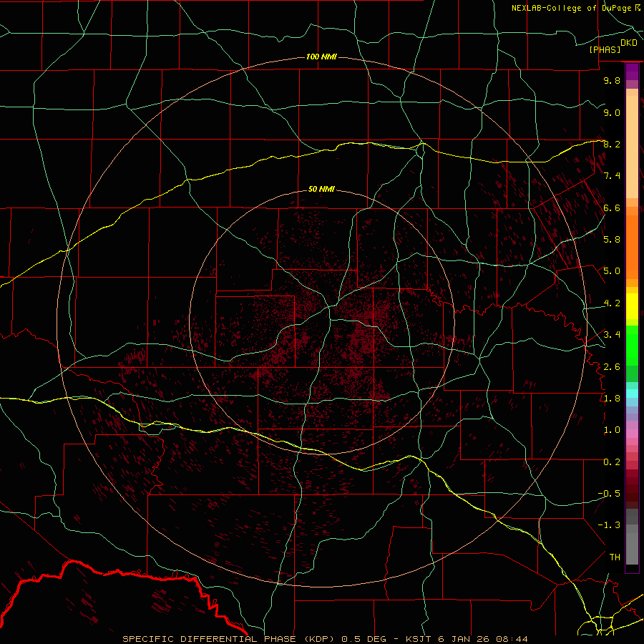The height and width of the screenshot is (644, 644).
Task: Click the logo mark after DuPage
Action: click(638, 8)
